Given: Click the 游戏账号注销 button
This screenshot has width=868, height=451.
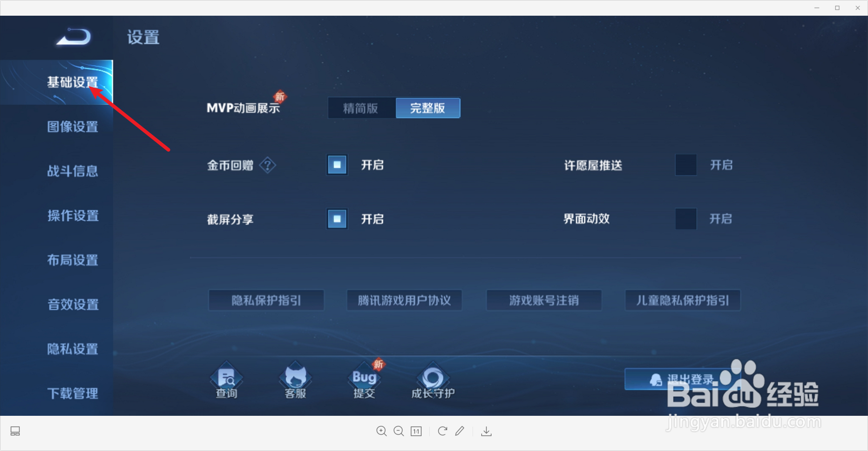Looking at the screenshot, I should [544, 300].
